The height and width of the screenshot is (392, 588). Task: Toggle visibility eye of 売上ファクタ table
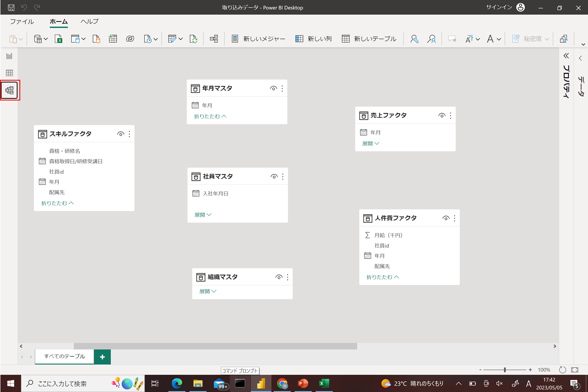pos(441,116)
